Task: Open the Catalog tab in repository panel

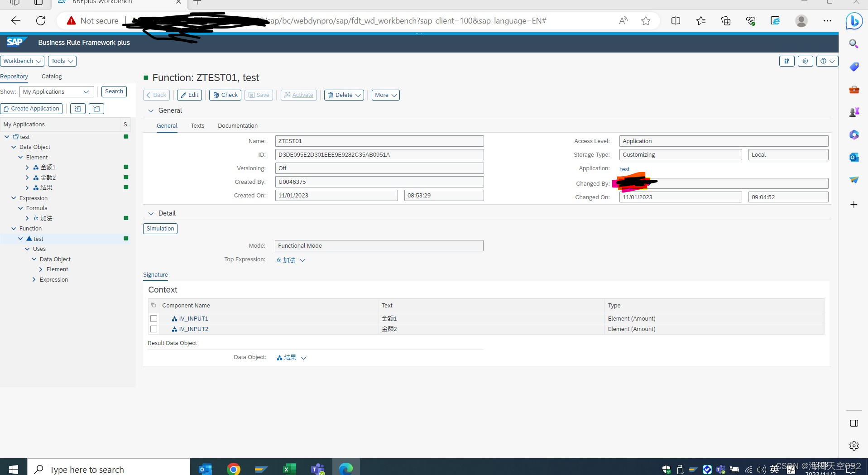Action: (x=51, y=76)
